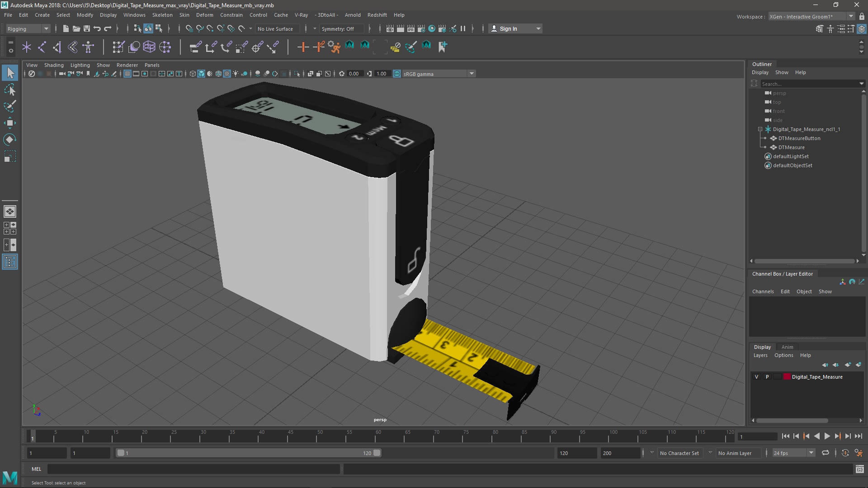The height and width of the screenshot is (488, 868).
Task: Open the Symmetry Off dropdown
Action: (341, 28)
